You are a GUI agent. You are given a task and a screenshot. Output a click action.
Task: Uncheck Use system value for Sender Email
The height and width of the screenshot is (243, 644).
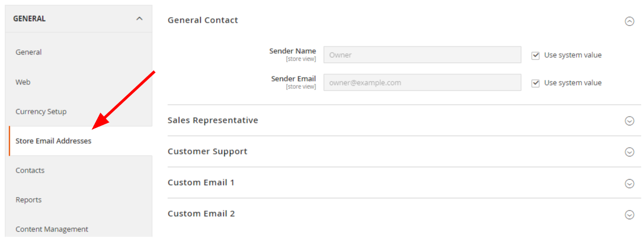535,83
